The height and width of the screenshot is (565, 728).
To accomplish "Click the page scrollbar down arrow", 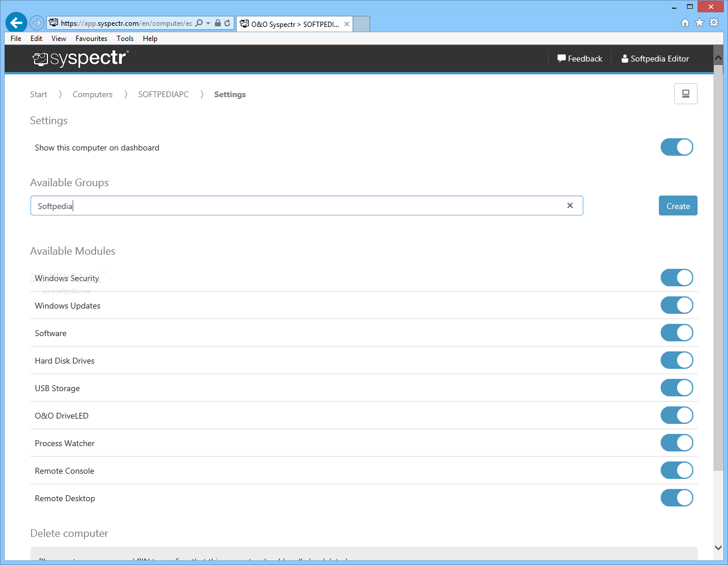I will click(718, 548).
